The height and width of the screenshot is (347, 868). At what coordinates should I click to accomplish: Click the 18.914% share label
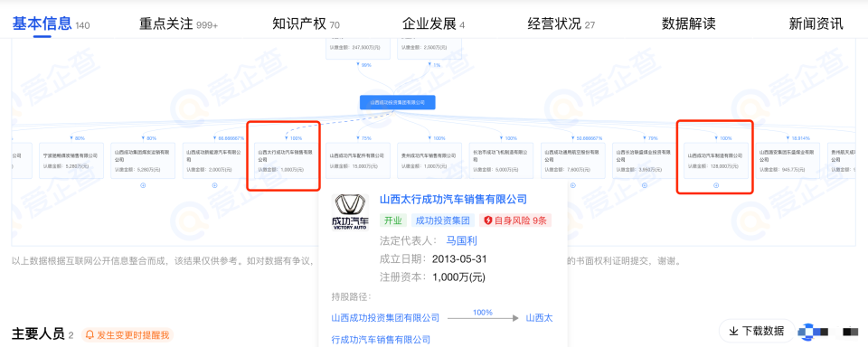(x=799, y=137)
